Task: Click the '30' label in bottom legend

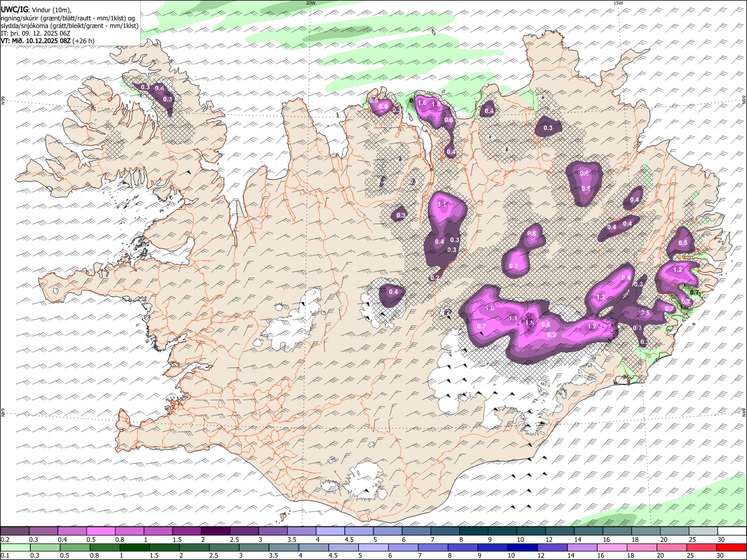Action: coord(720,556)
